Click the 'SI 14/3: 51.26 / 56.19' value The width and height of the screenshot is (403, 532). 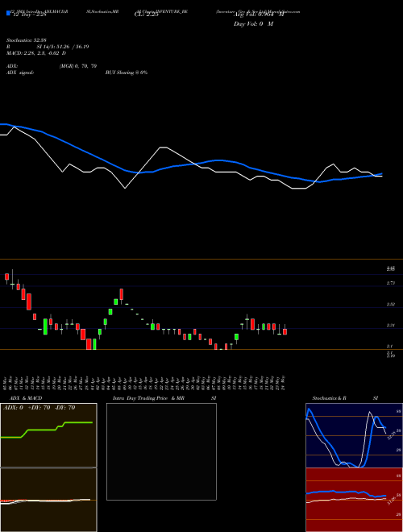click(63, 47)
